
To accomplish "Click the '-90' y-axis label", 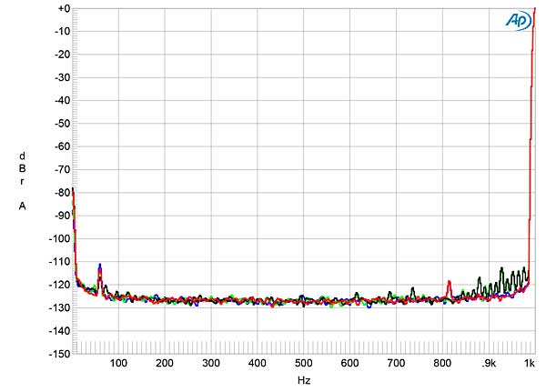I will tap(62, 216).
